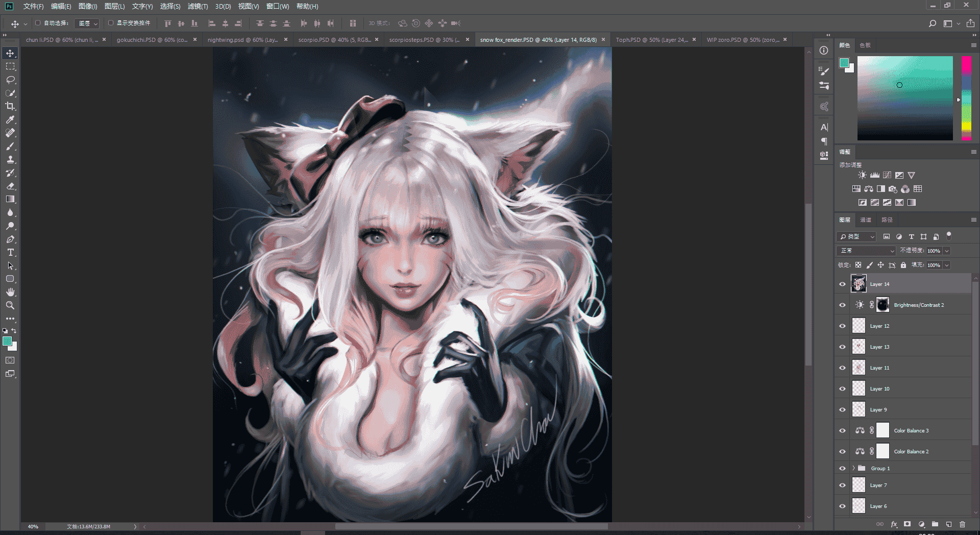Click the foreground teal color swatch in toolbar
Viewport: 980px width, 535px height.
(7, 341)
